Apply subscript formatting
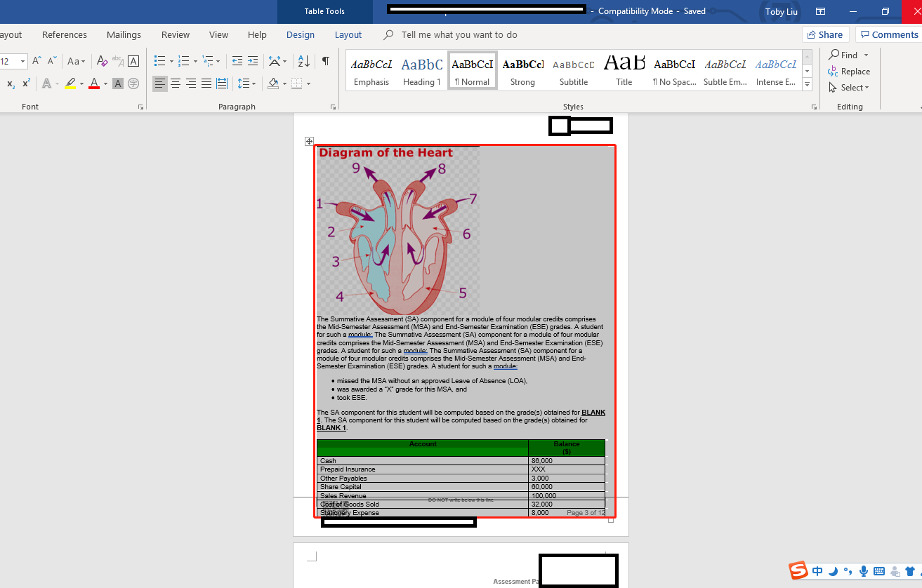The image size is (922, 588). pos(9,83)
